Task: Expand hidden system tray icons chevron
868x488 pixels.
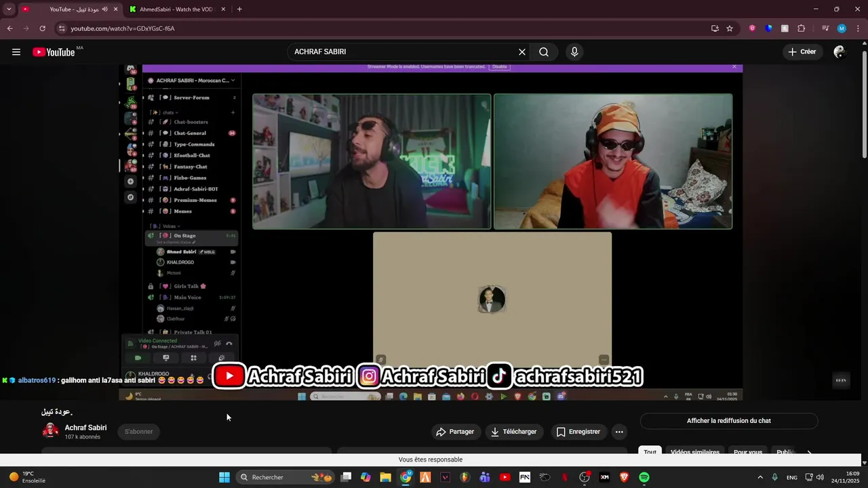Action: tap(760, 477)
